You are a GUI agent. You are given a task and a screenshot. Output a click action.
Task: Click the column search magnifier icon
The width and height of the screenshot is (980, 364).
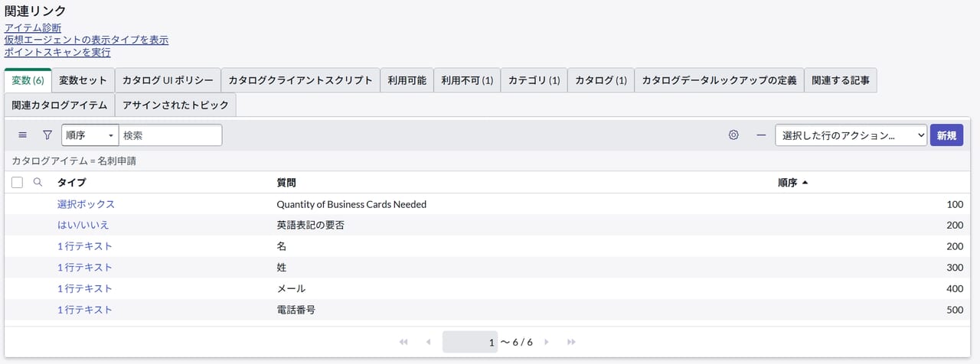pyautogui.click(x=38, y=183)
